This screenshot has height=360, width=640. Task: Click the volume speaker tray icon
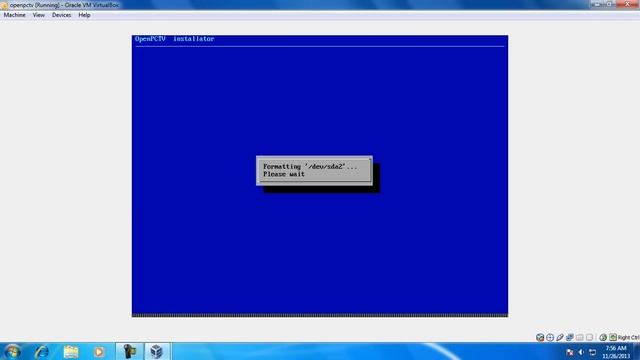(x=581, y=352)
